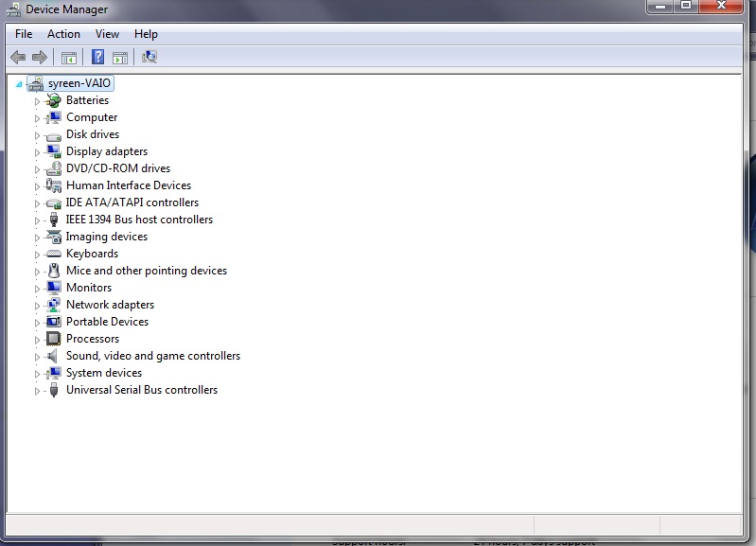The height and width of the screenshot is (546, 756).
Task: Click the Back arrow in the toolbar
Action: click(18, 57)
